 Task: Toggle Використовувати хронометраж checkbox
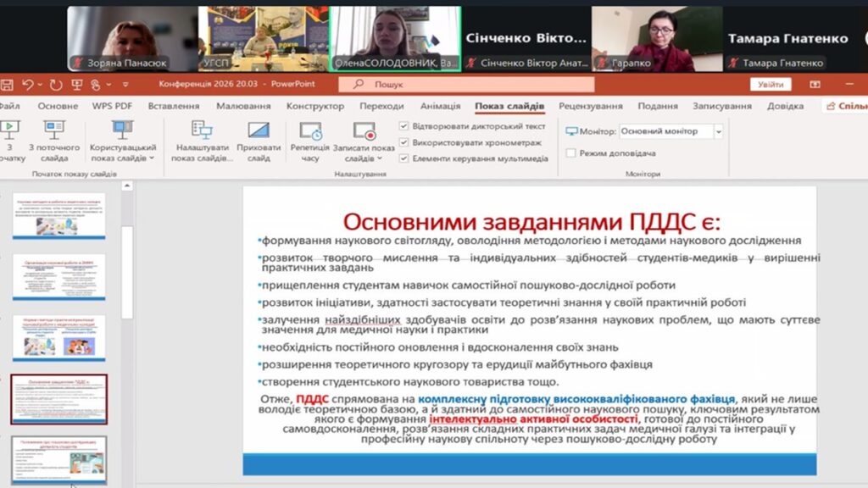click(x=404, y=142)
